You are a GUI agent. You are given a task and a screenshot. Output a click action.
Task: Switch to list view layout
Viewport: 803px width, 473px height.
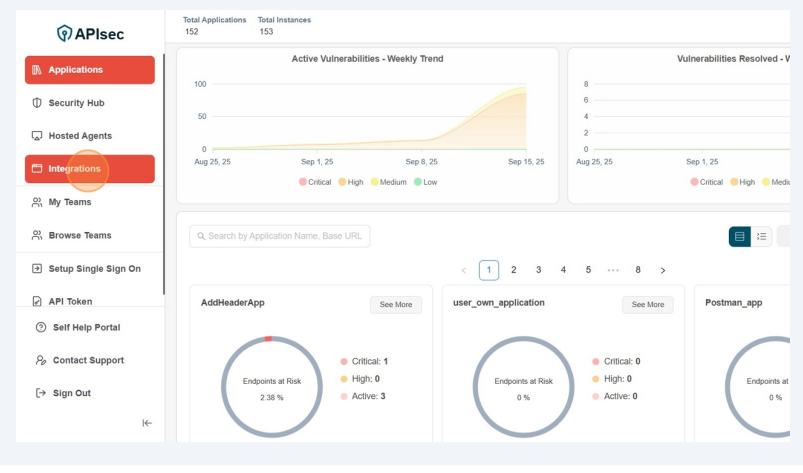(762, 237)
